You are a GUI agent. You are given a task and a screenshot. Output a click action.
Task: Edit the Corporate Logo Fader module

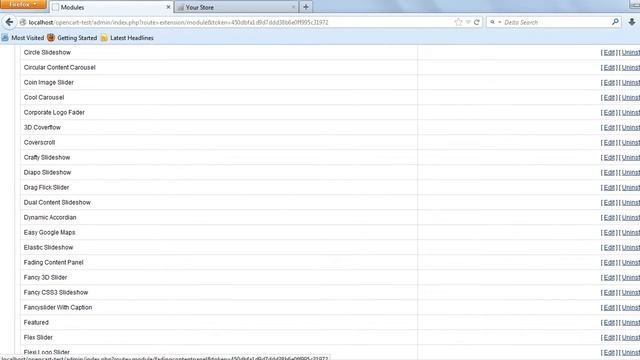609,113
